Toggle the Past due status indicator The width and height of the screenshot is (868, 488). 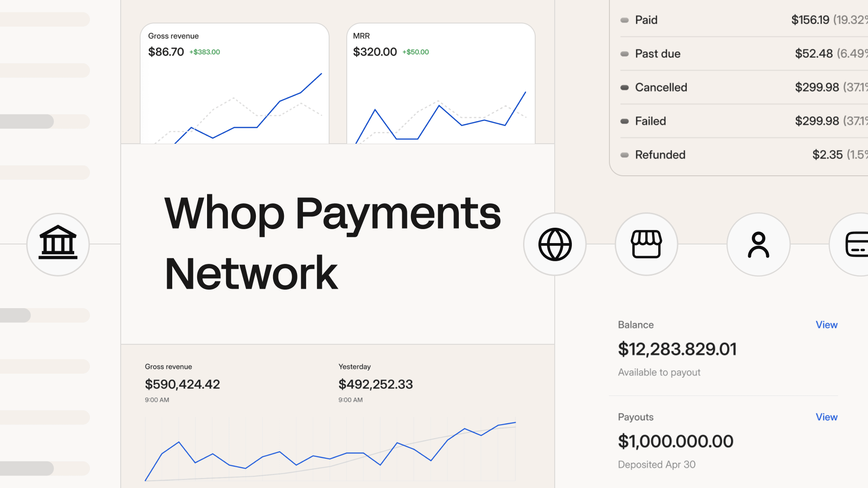point(624,54)
